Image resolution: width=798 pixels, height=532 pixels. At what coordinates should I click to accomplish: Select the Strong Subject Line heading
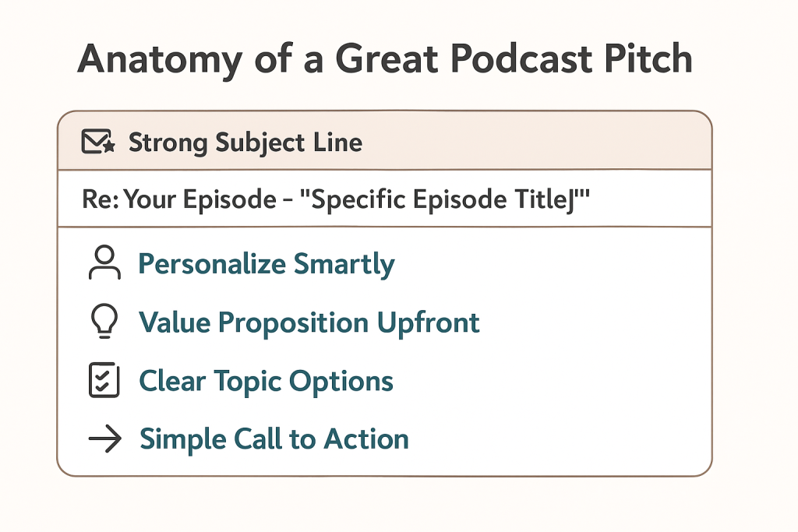click(x=245, y=143)
